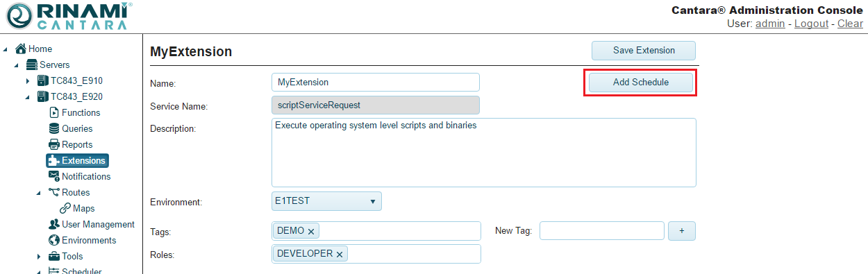Collapse the Routes tree node
Screen dimensions: 868x274
[40, 193]
